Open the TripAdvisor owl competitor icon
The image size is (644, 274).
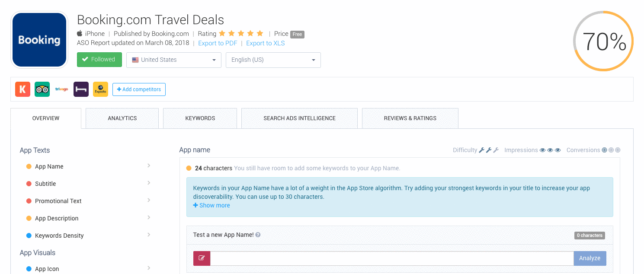point(42,89)
